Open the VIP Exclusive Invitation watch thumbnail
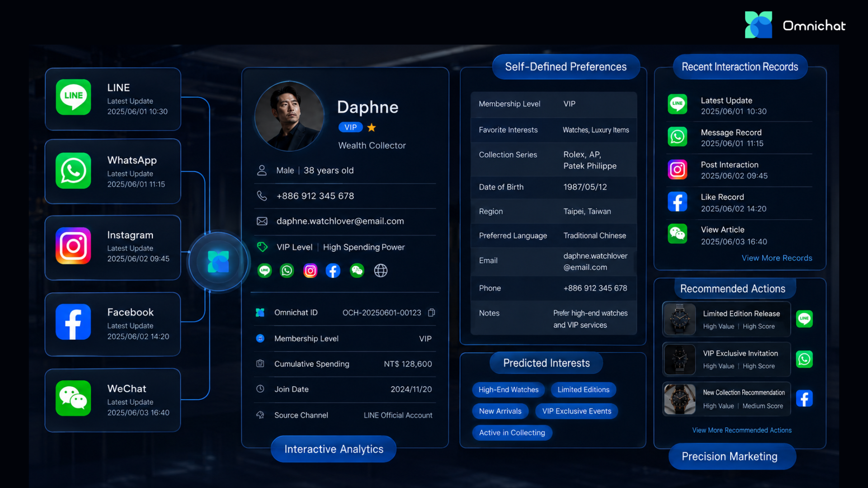Screen dimensions: 868x488 pos(679,359)
